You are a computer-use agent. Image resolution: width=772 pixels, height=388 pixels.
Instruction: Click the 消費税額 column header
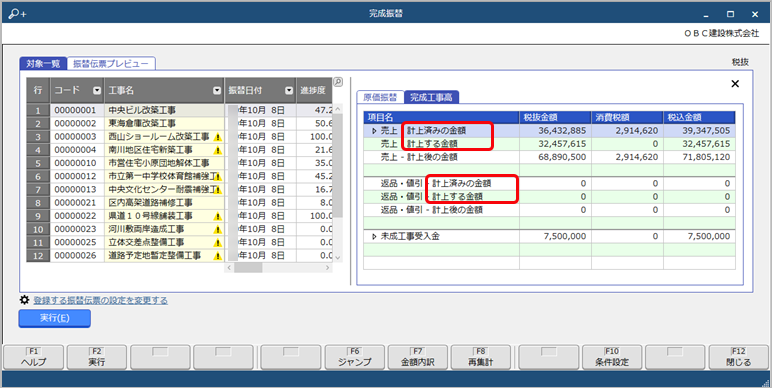click(x=627, y=117)
